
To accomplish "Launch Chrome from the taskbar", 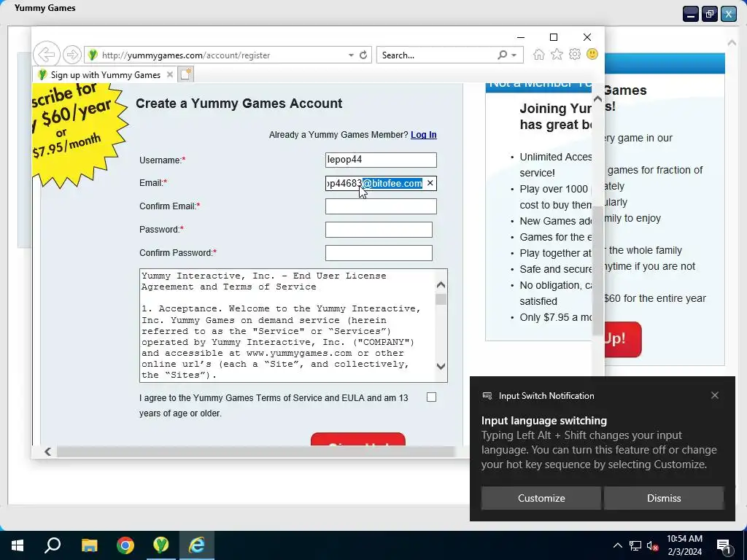I will (x=125, y=545).
